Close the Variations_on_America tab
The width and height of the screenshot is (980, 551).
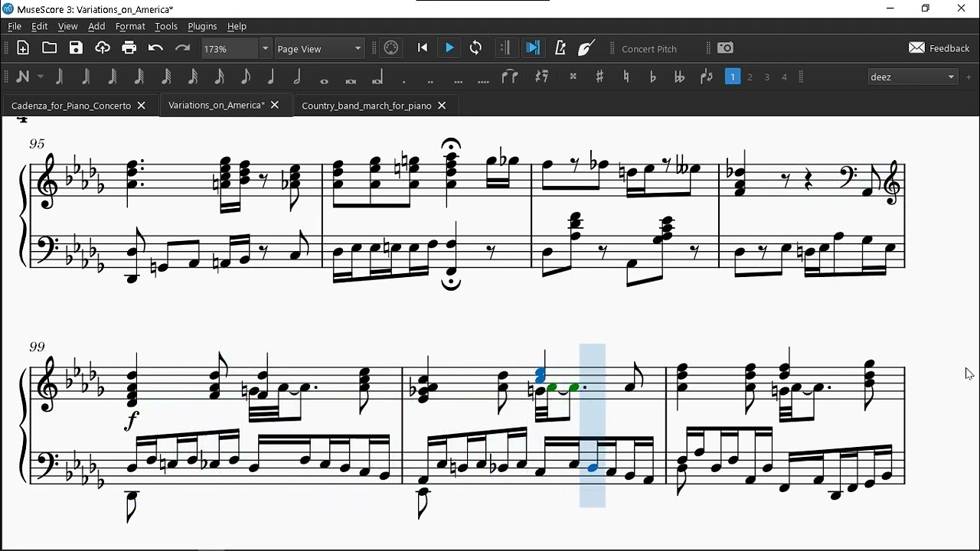click(275, 105)
